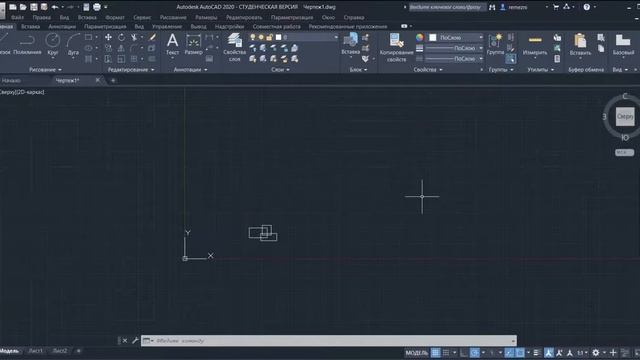Click the new drawing plus tab button

tap(113, 80)
